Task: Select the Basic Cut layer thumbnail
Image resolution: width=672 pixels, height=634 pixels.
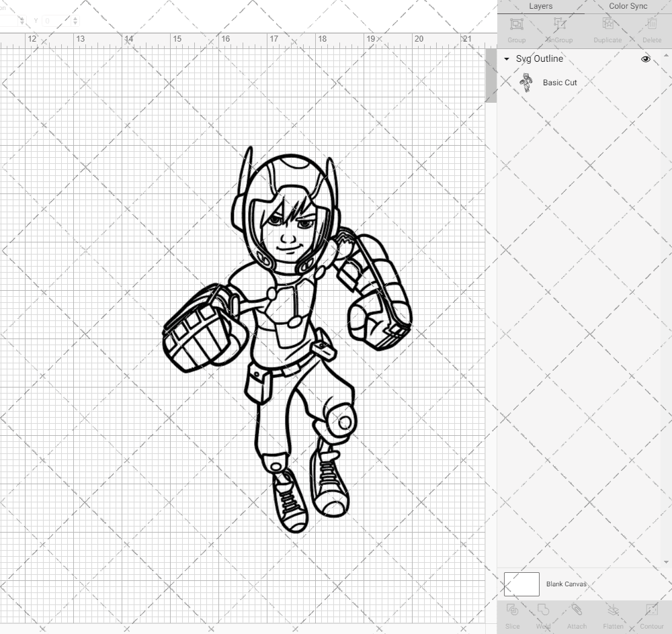Action: [x=526, y=82]
